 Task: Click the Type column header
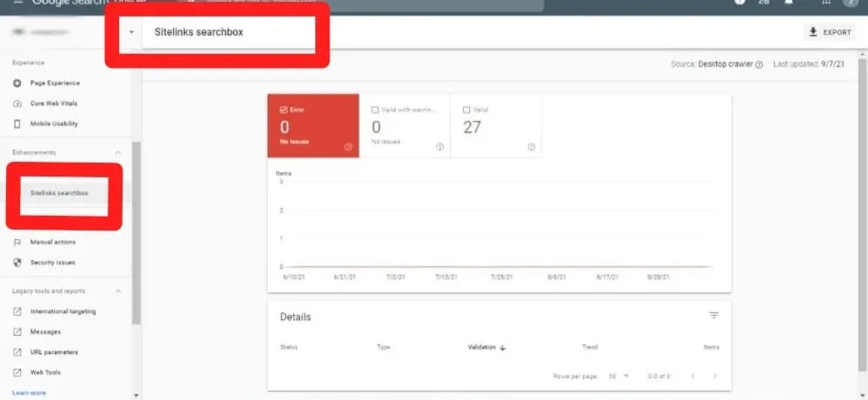[x=384, y=347]
